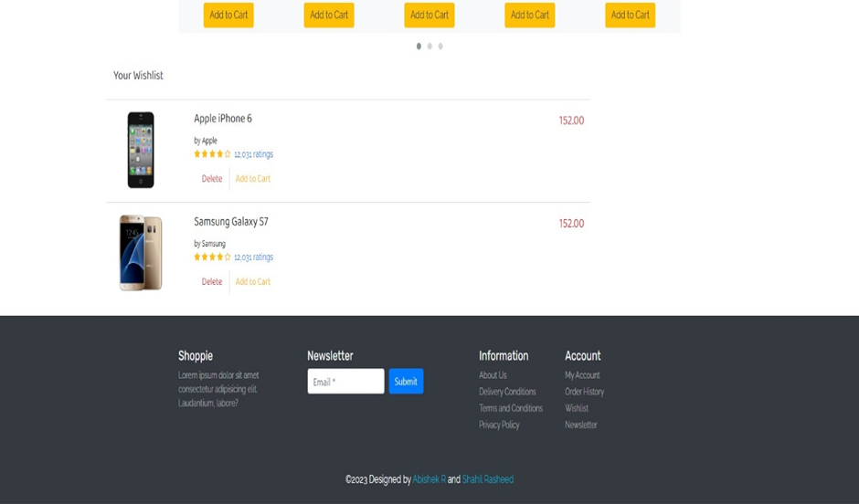Click the Information footer heading

pyautogui.click(x=504, y=356)
